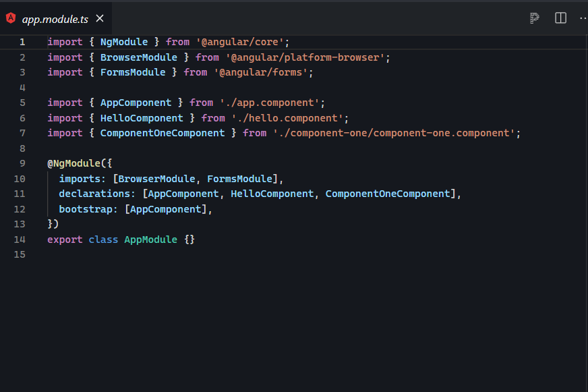Click HelloComponent in the declarations array
The width and height of the screenshot is (588, 392).
pos(272,194)
